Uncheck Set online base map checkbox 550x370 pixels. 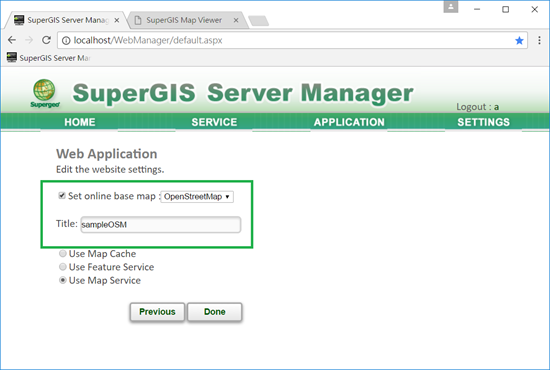[62, 195]
